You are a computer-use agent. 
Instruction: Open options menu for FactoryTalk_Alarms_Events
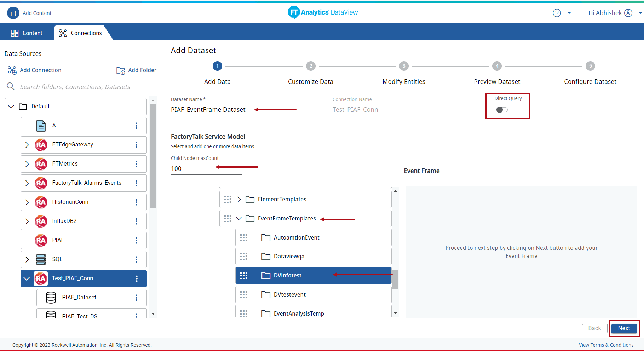click(136, 183)
